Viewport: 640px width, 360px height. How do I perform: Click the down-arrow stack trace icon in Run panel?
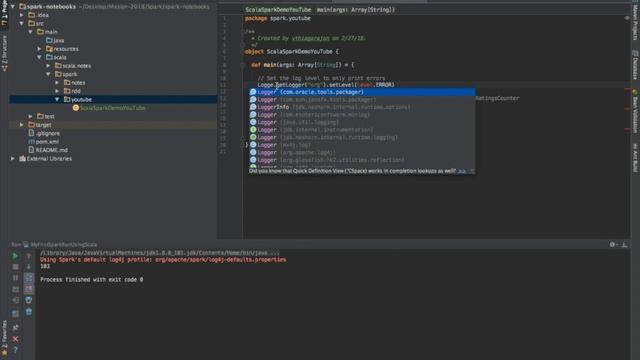29,267
